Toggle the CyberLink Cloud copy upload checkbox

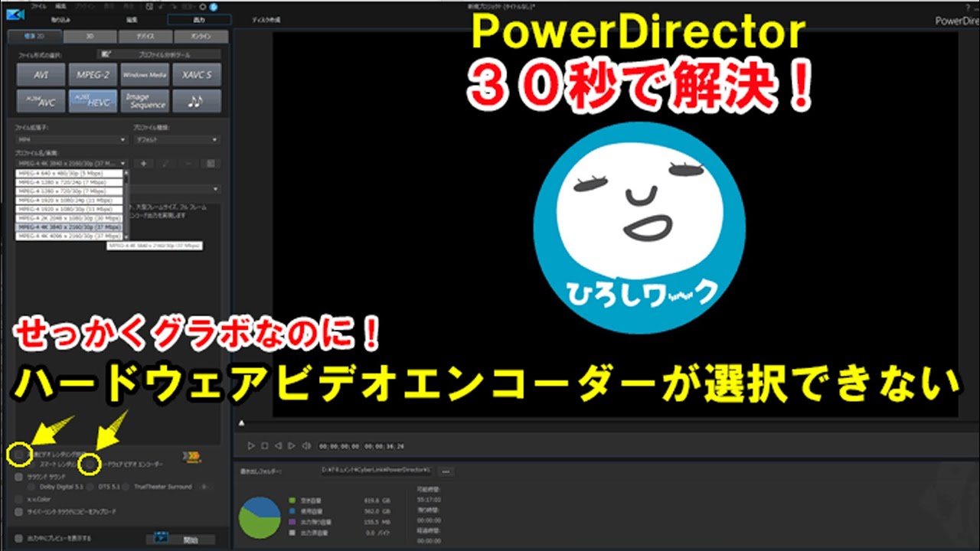click(x=19, y=511)
